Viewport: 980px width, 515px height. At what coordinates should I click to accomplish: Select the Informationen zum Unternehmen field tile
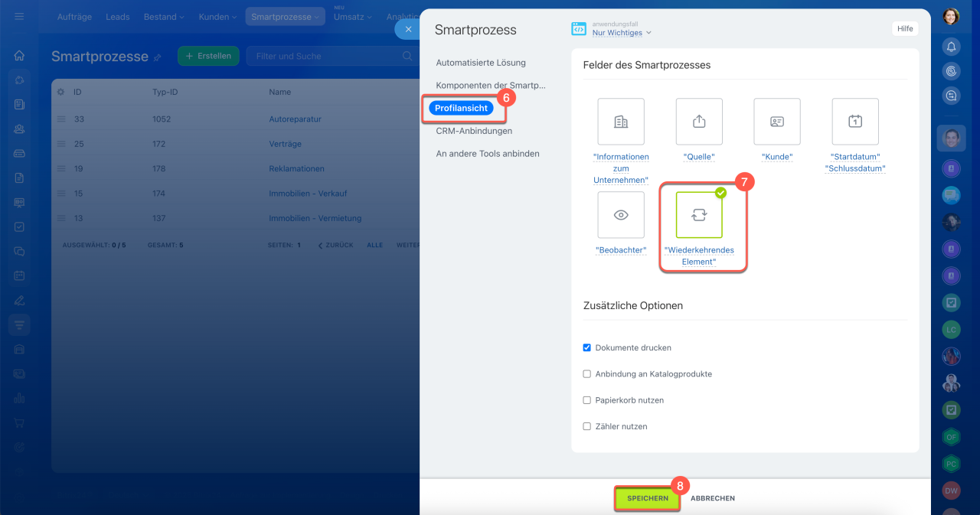pyautogui.click(x=621, y=122)
